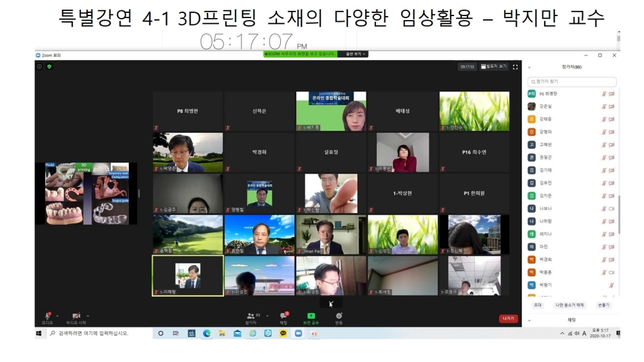Viewport: 644px width, 362px height.
Task: Enter full screen mode icon
Action: click(515, 66)
